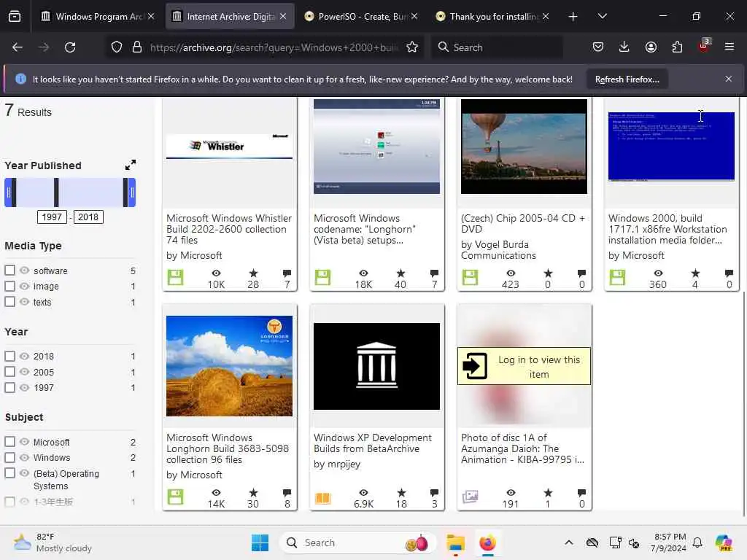Go back to the previous page
This screenshot has width=747, height=560.
[x=18, y=47]
